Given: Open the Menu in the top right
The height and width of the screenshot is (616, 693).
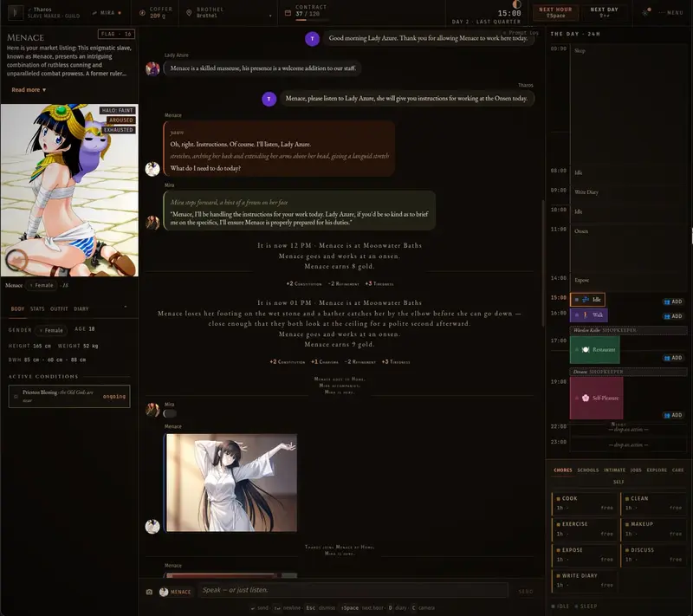Looking at the screenshot, I should (x=671, y=13).
